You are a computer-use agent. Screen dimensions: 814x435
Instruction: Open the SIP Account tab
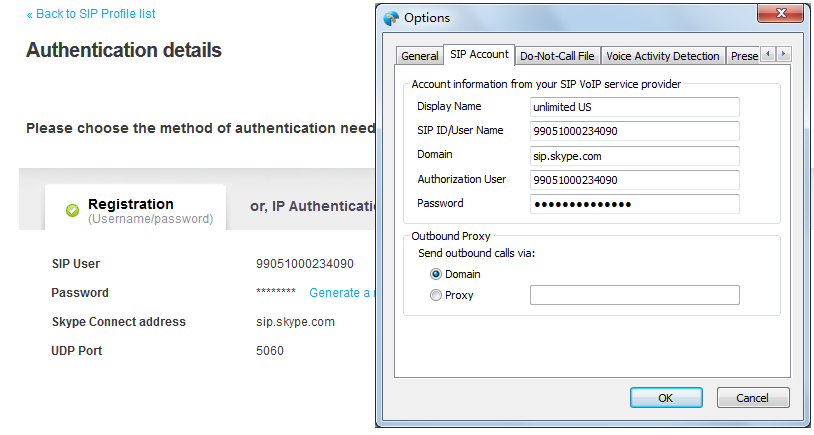pos(479,55)
